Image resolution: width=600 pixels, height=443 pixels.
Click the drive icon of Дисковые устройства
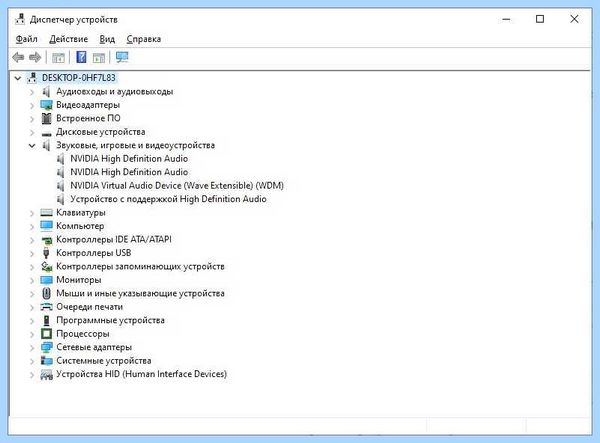[46, 134]
